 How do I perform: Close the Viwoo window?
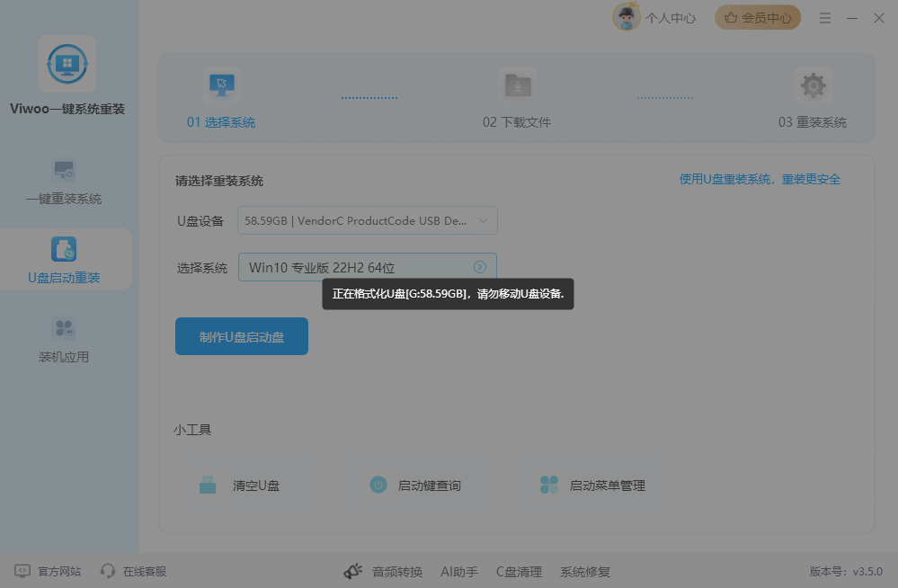click(879, 18)
